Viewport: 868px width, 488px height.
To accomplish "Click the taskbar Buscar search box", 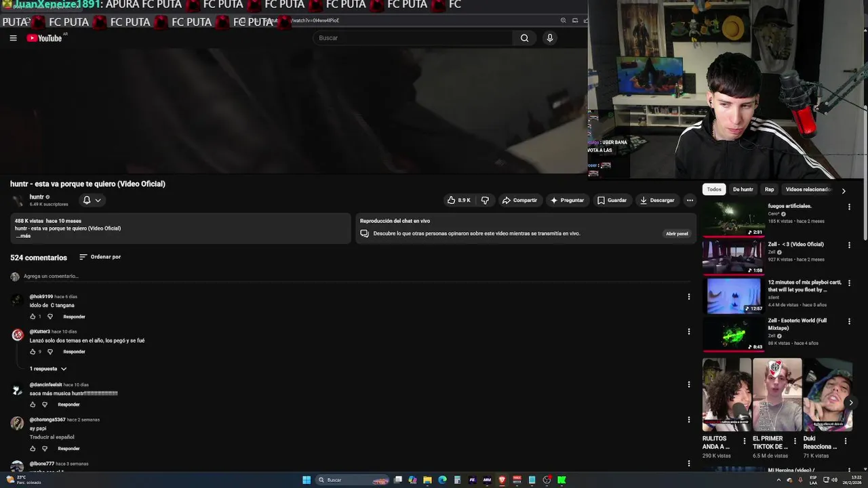I will [353, 480].
